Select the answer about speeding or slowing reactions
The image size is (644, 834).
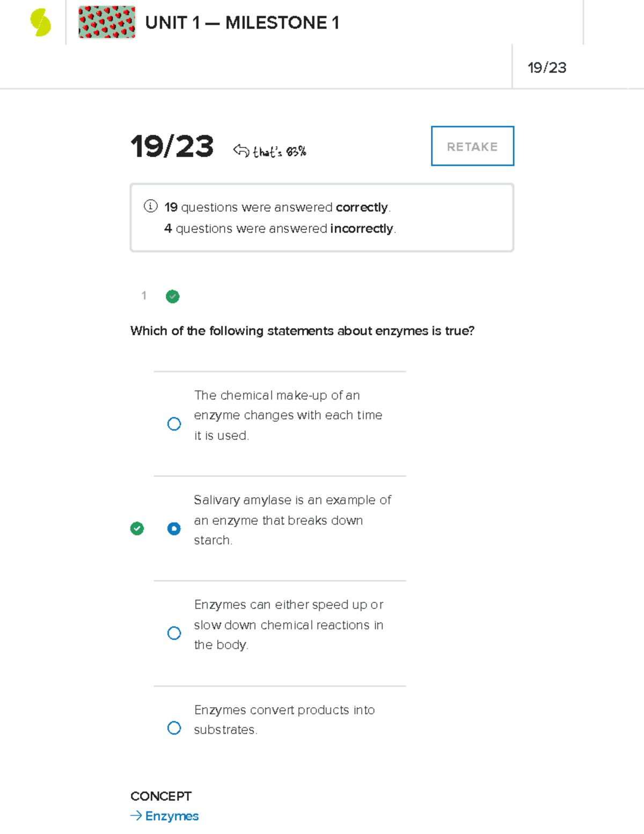174,633
